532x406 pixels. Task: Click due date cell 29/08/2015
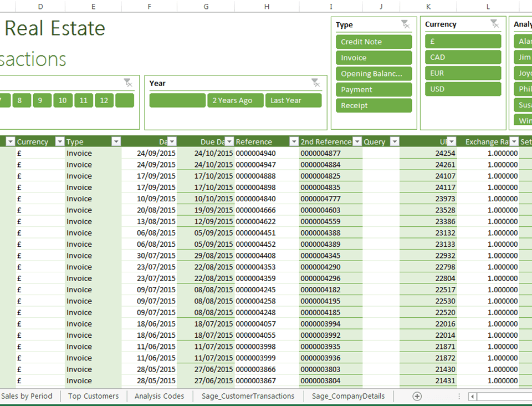pos(206,256)
